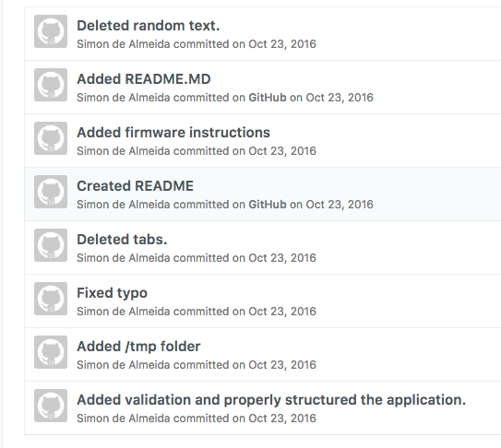Open the 'Added firmware instructions' commit
Image resolution: width=501 pixels, height=448 pixels.
(173, 133)
